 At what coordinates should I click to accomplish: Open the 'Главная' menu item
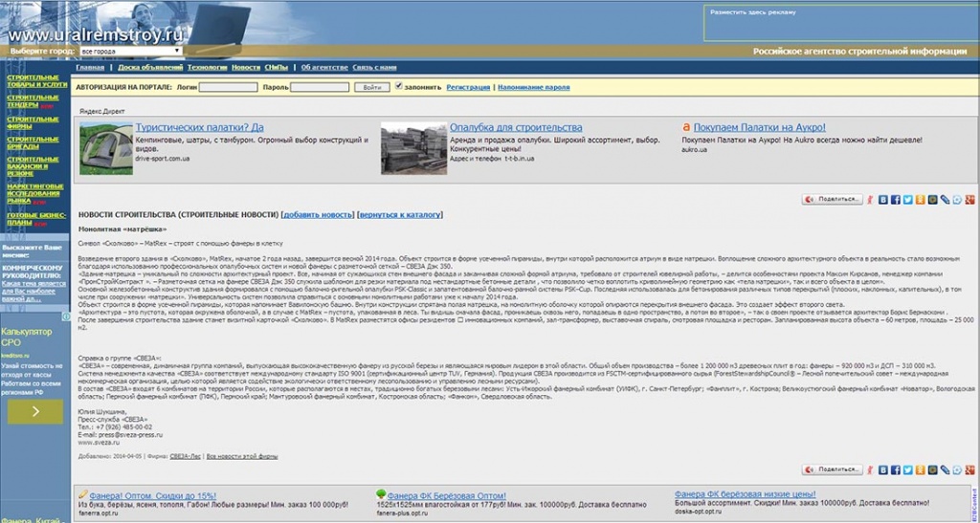point(90,67)
